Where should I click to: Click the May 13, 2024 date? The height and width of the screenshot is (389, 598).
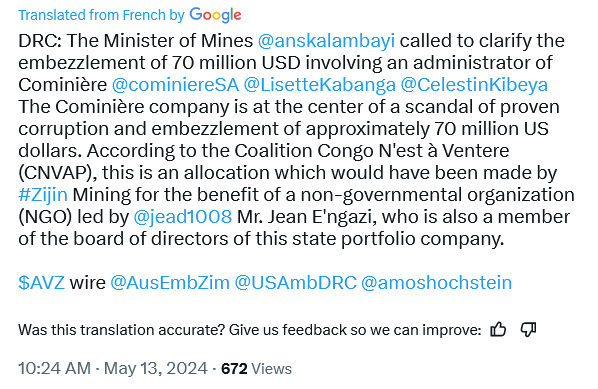point(156,369)
